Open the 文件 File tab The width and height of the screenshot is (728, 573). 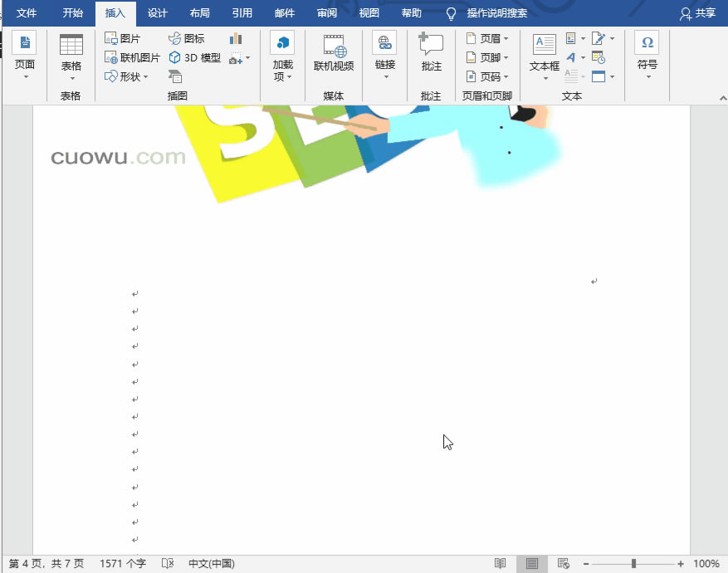pos(27,13)
